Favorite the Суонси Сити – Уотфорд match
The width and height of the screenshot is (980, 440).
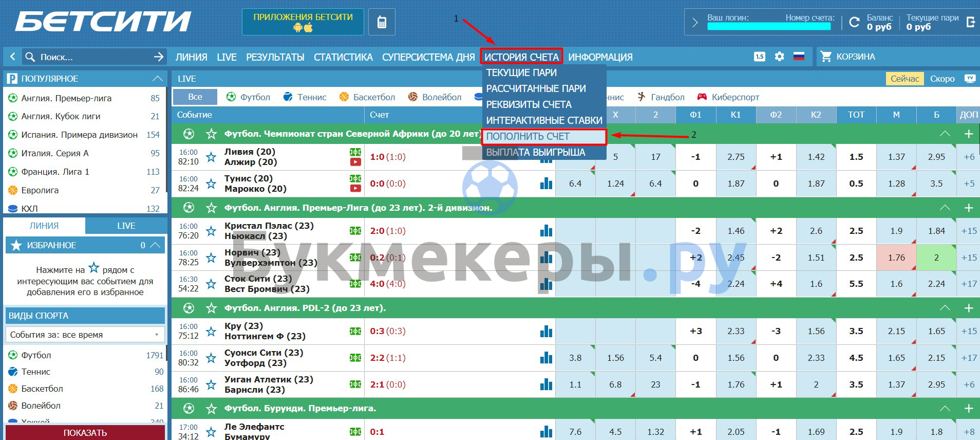[x=211, y=358]
